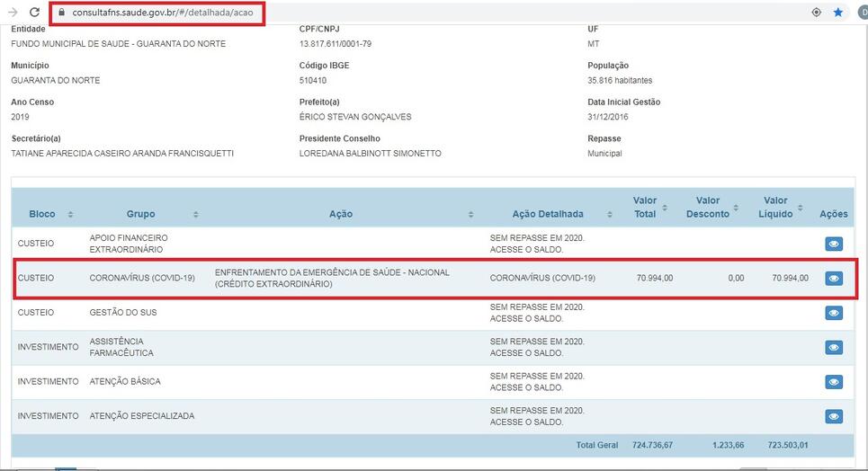View details for the ATENÇÃO ESPECIALIZADA row
The width and height of the screenshot is (868, 471).
834,416
